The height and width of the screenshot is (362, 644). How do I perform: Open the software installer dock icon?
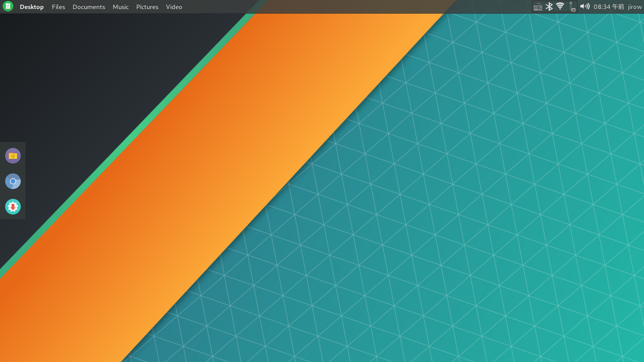point(13,206)
